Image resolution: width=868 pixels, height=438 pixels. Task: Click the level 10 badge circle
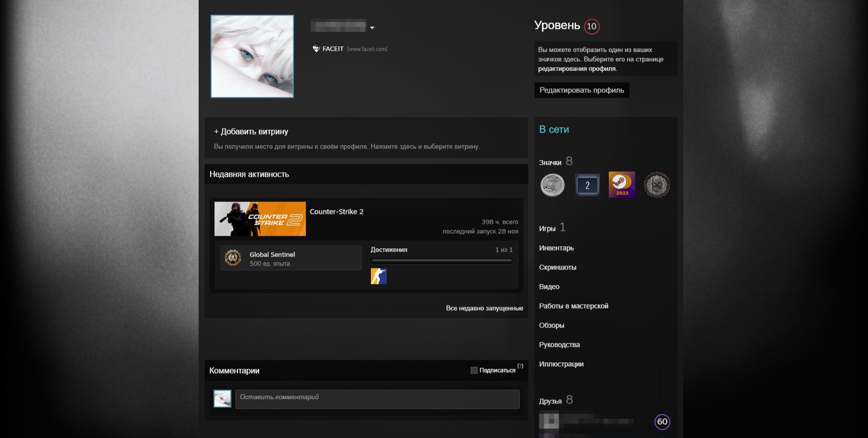point(591,26)
